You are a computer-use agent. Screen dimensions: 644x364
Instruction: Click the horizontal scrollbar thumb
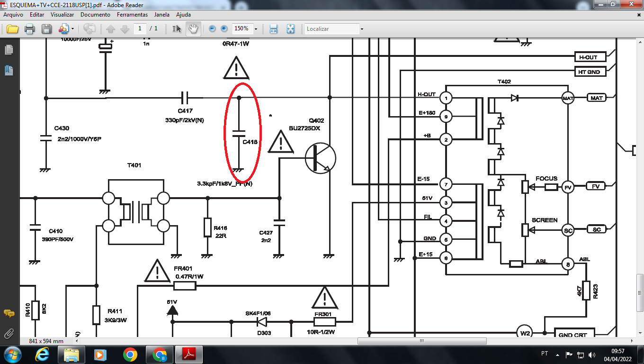tap(422, 341)
